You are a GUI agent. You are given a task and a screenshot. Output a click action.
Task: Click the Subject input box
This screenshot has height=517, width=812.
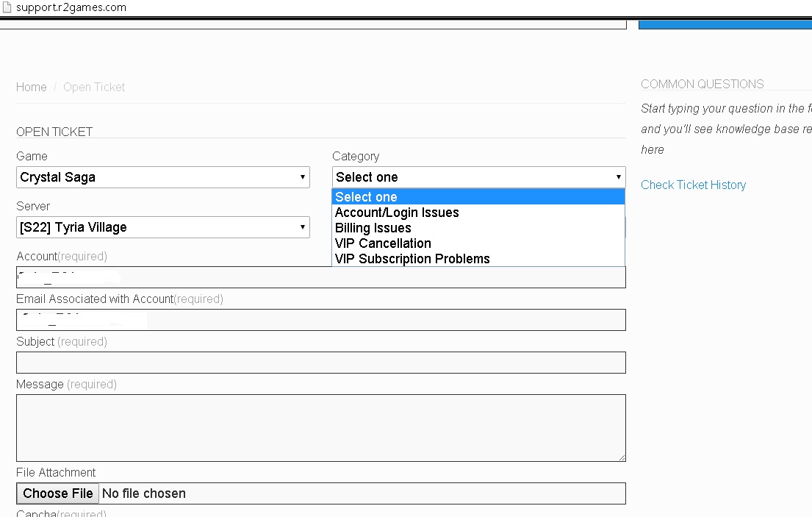(x=320, y=363)
